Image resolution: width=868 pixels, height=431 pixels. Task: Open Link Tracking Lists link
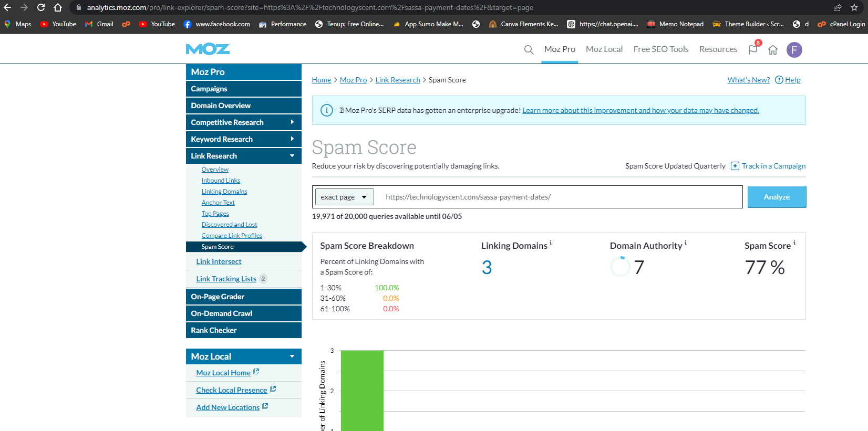(x=226, y=279)
